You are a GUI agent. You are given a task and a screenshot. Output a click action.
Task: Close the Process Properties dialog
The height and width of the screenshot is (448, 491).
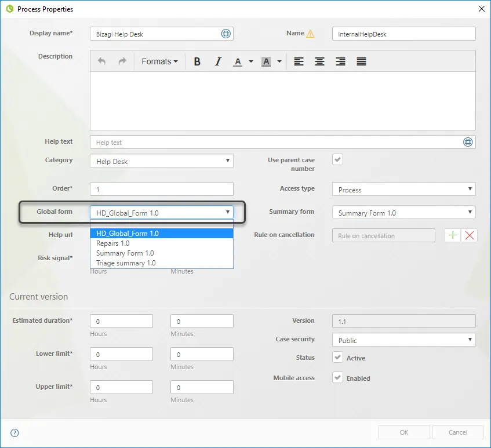point(482,9)
